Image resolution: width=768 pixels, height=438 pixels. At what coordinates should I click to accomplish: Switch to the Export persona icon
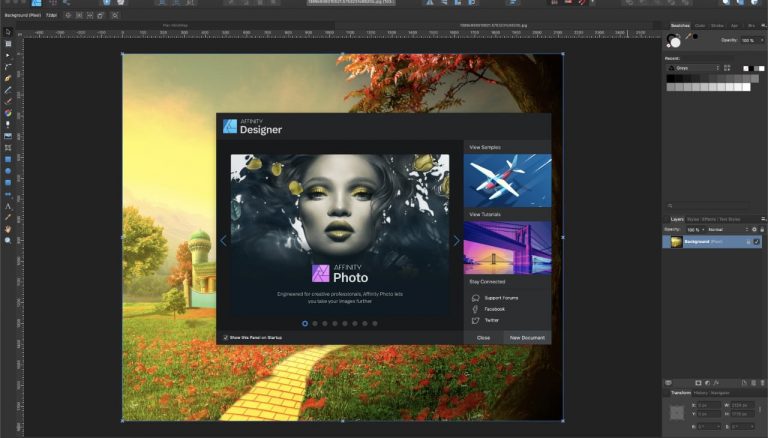point(66,2)
